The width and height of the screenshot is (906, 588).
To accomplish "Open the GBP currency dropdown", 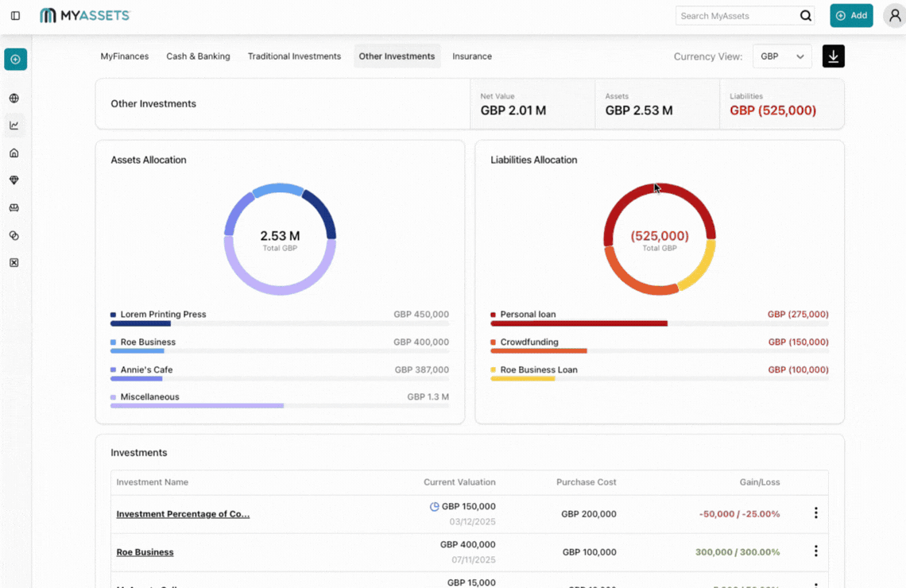I will pyautogui.click(x=782, y=56).
